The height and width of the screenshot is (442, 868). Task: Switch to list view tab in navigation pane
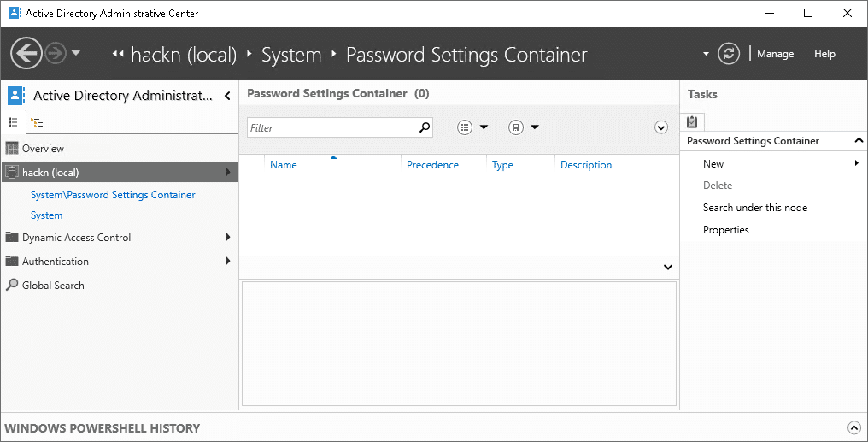coord(13,122)
